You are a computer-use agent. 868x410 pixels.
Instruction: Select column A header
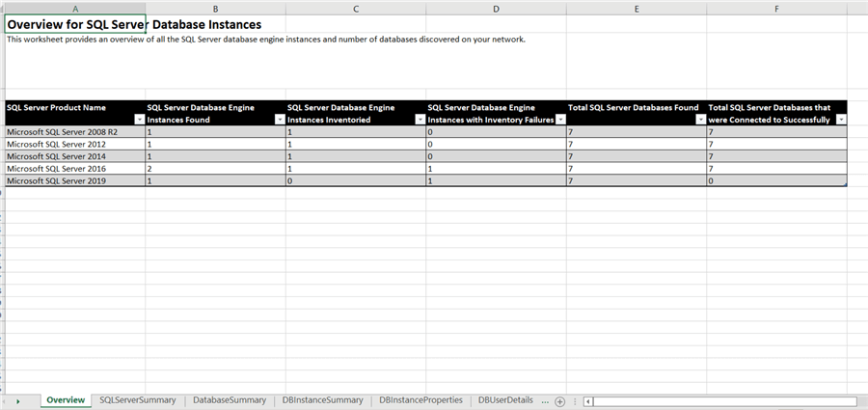[75, 9]
